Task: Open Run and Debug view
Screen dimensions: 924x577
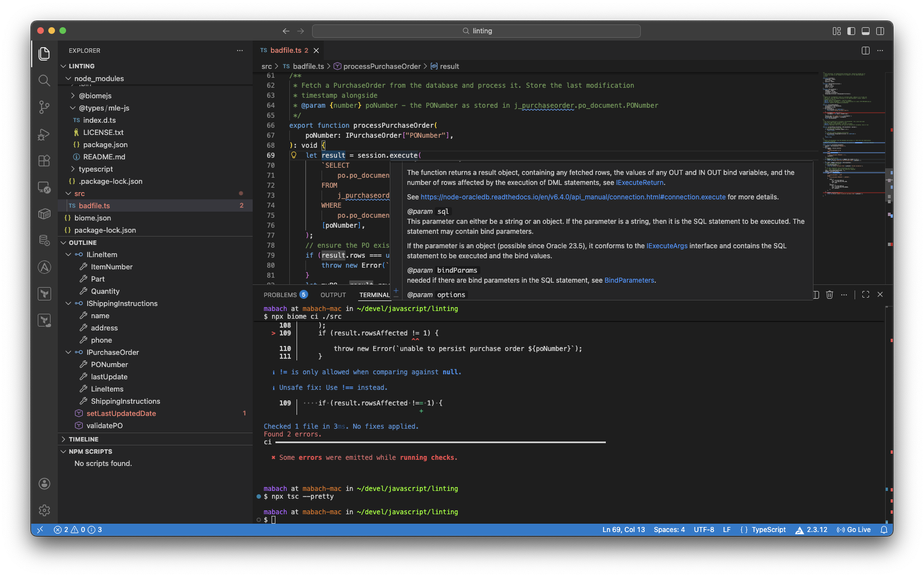Action: pyautogui.click(x=44, y=134)
